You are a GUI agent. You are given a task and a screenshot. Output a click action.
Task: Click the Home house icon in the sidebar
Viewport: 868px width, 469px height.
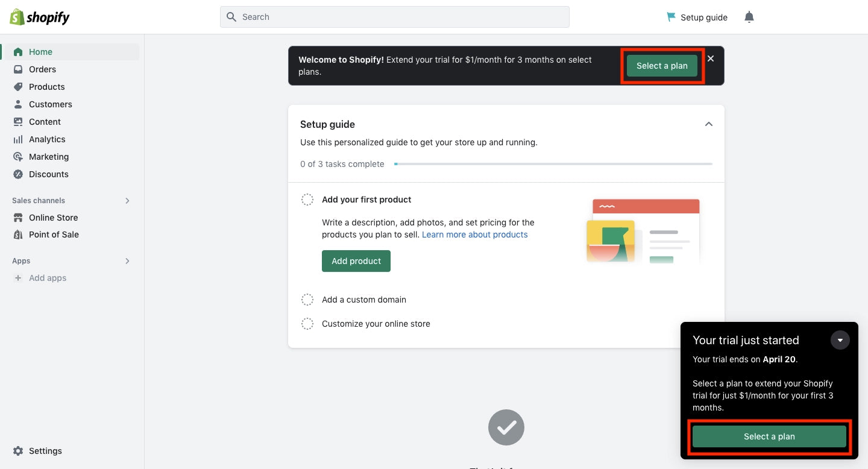(18, 52)
